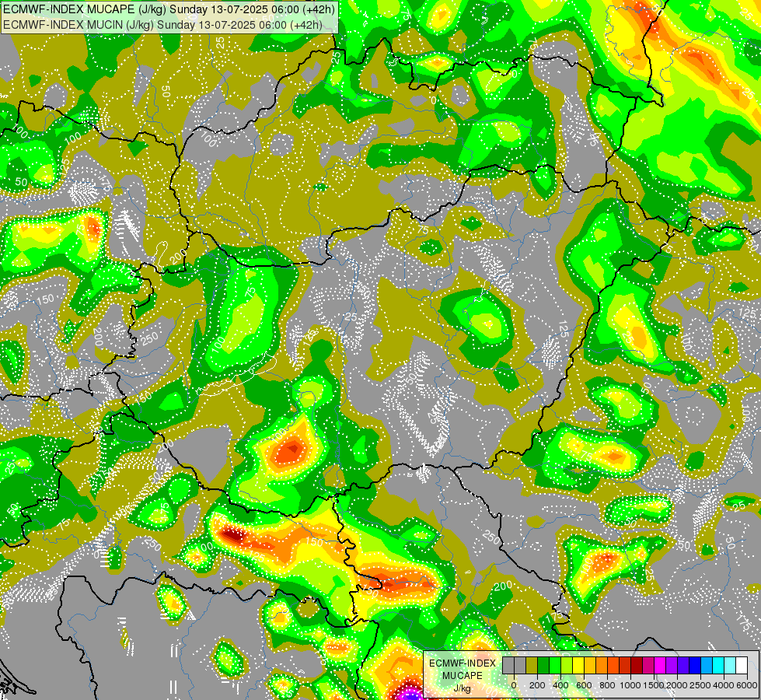761x700 pixels.
Task: Click the MUCAPE label in the legend
Action: pos(463,676)
